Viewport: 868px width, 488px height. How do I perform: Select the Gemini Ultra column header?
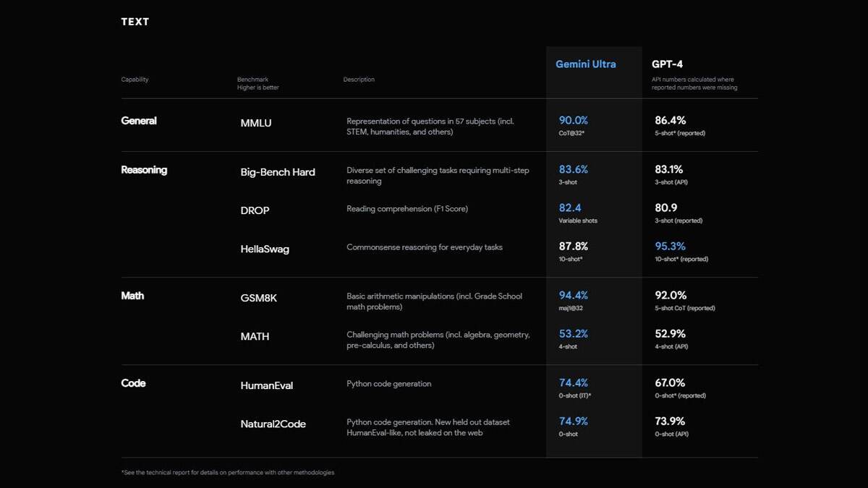[586, 64]
